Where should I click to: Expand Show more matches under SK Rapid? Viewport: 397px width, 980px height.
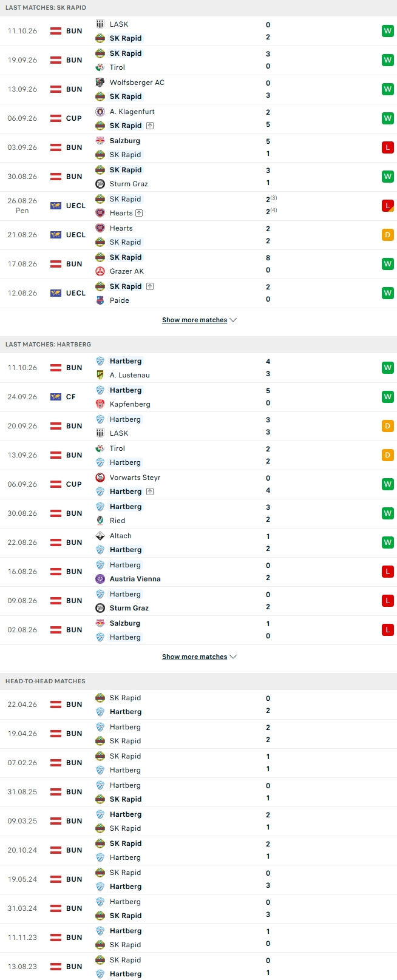pyautogui.click(x=194, y=320)
